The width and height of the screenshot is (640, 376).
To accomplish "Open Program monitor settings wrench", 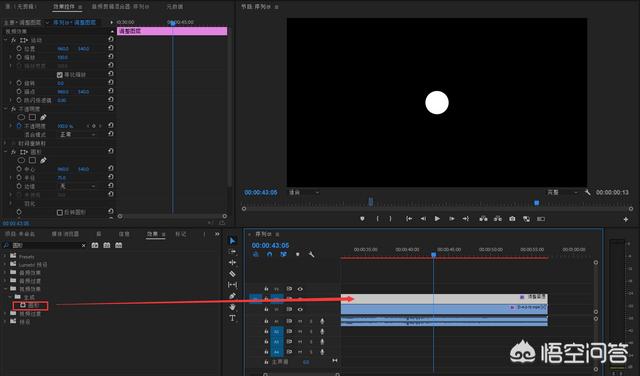I will coord(588,192).
